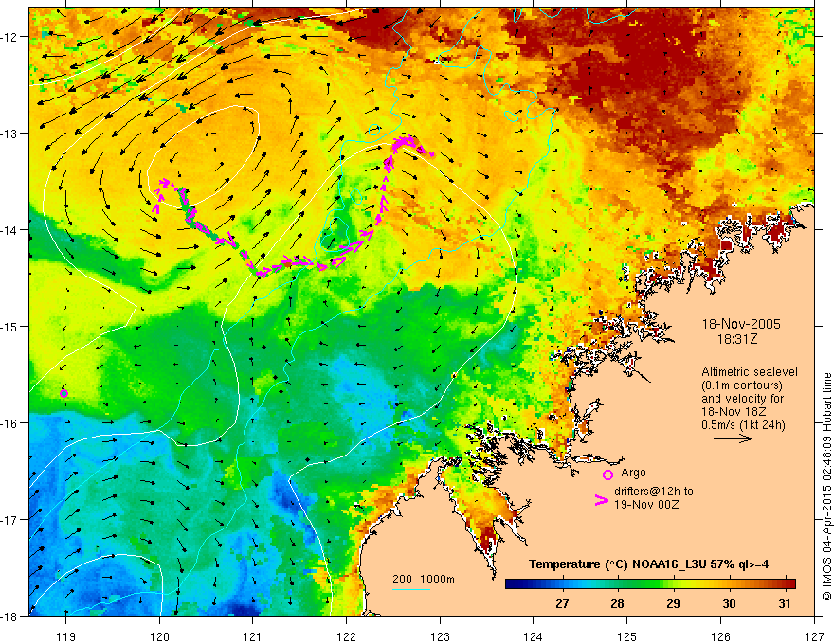Click the temperature color bar
This screenshot has height=644, width=834.
click(x=650, y=584)
